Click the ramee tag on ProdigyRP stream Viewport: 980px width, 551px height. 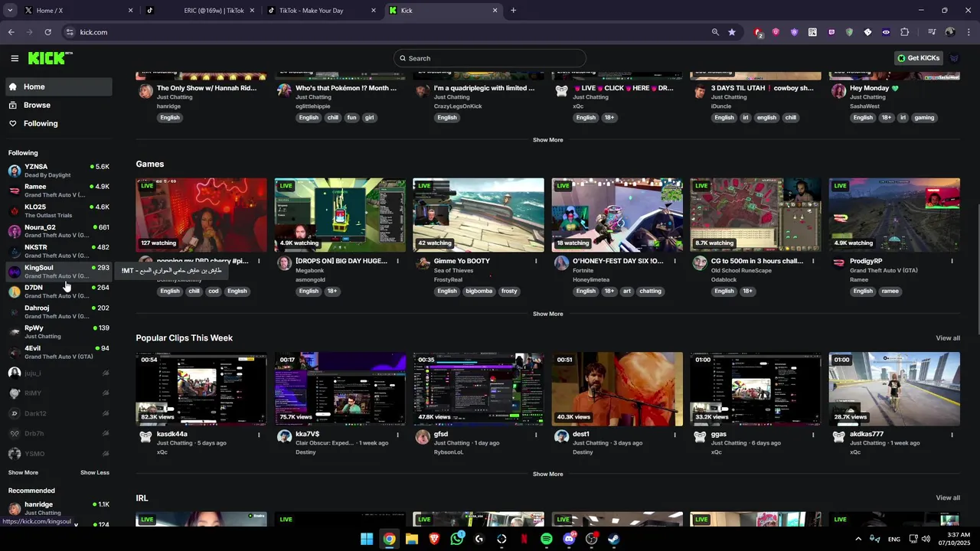tap(890, 291)
